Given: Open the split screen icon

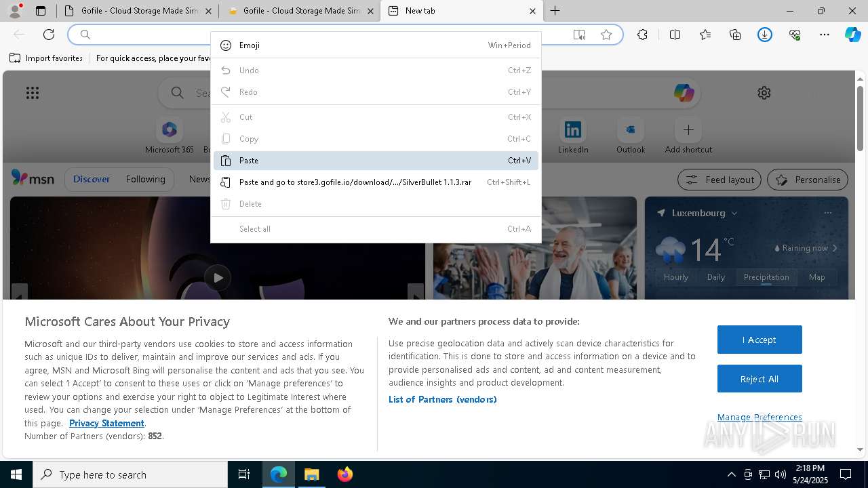Looking at the screenshot, I should (675, 35).
